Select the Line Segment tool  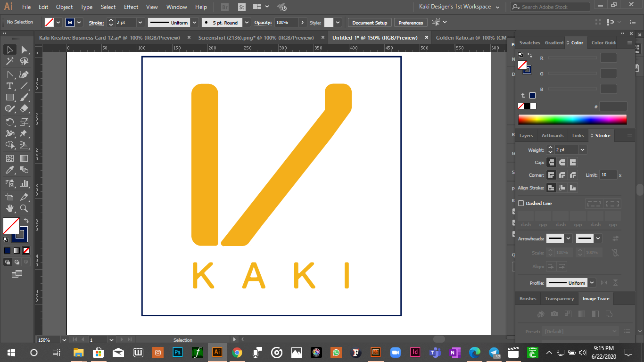point(25,86)
